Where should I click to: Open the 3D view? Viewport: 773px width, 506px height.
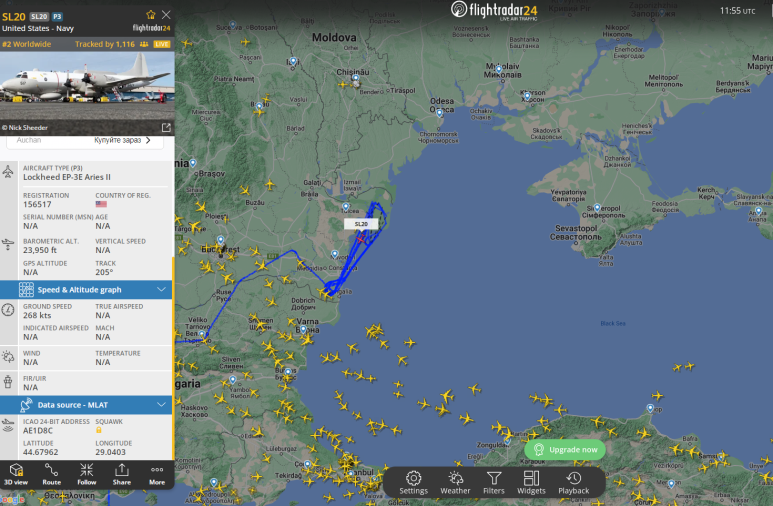[x=16, y=474]
